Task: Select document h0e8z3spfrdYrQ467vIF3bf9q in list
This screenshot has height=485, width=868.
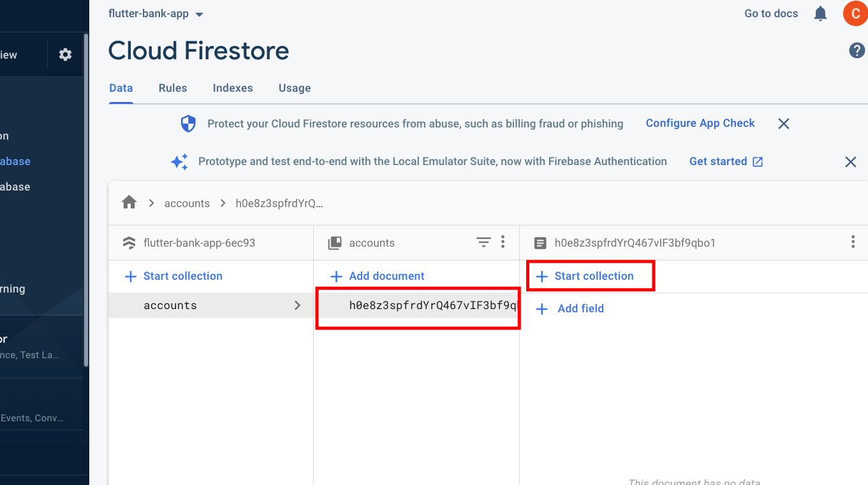Action: coord(416,305)
